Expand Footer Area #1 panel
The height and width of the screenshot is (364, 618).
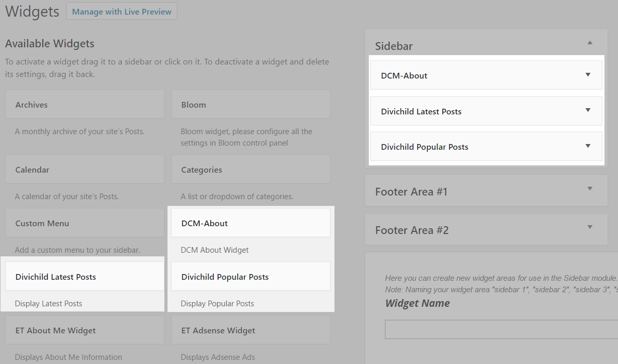pyautogui.click(x=589, y=189)
